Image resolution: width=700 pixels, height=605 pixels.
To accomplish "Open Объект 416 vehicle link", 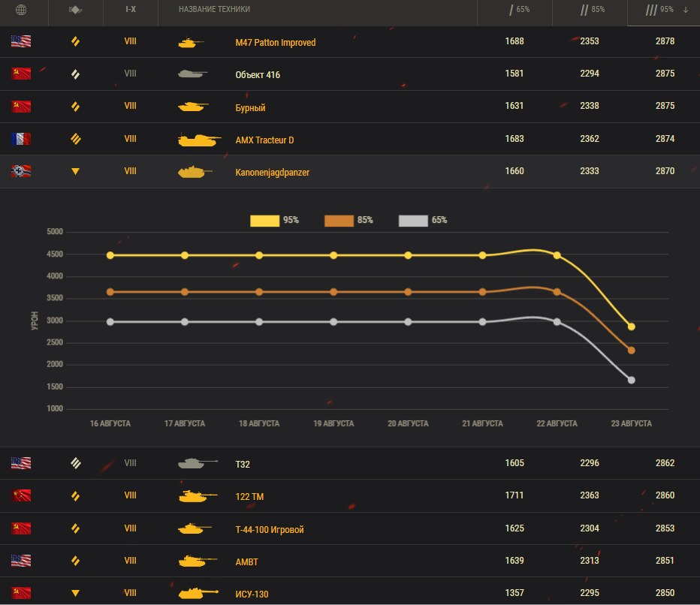I will pos(258,74).
